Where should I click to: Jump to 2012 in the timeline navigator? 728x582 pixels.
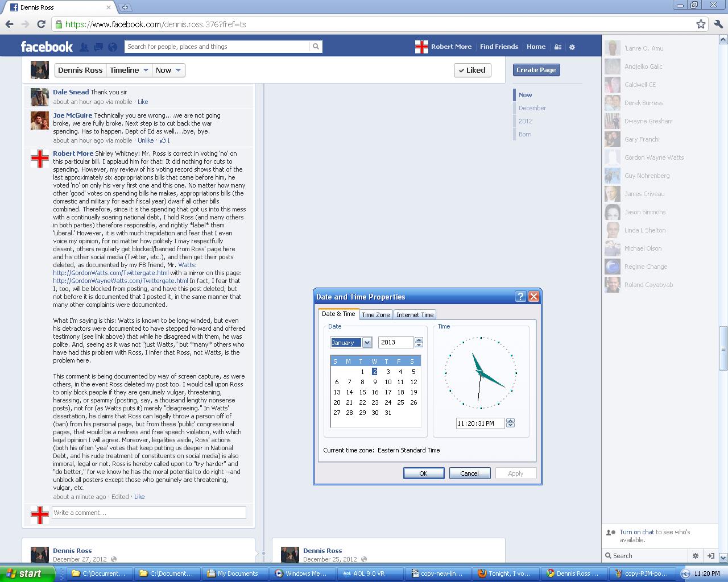526,121
